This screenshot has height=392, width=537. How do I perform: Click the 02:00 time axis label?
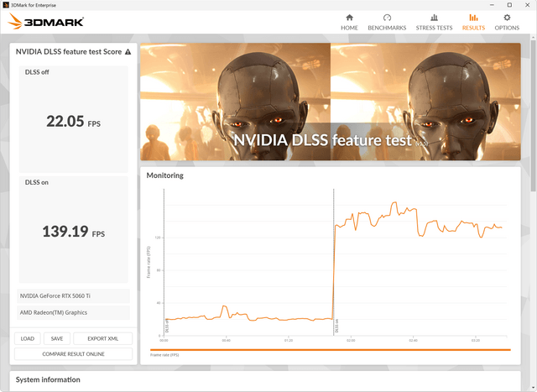[351, 341]
